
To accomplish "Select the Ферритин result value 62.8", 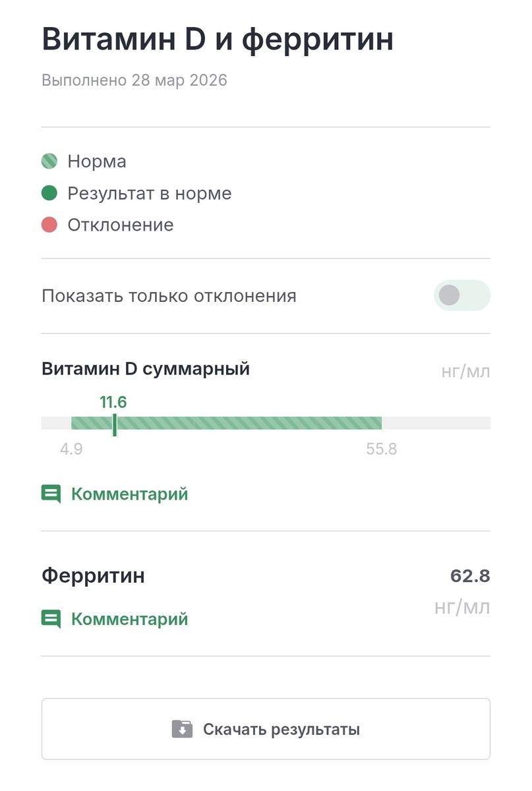I will [x=470, y=575].
